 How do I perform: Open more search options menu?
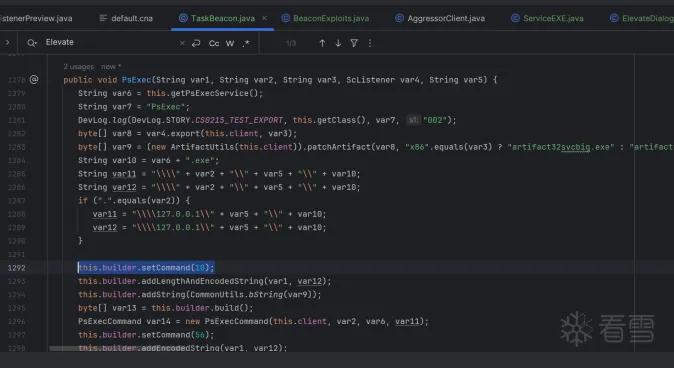tap(370, 43)
